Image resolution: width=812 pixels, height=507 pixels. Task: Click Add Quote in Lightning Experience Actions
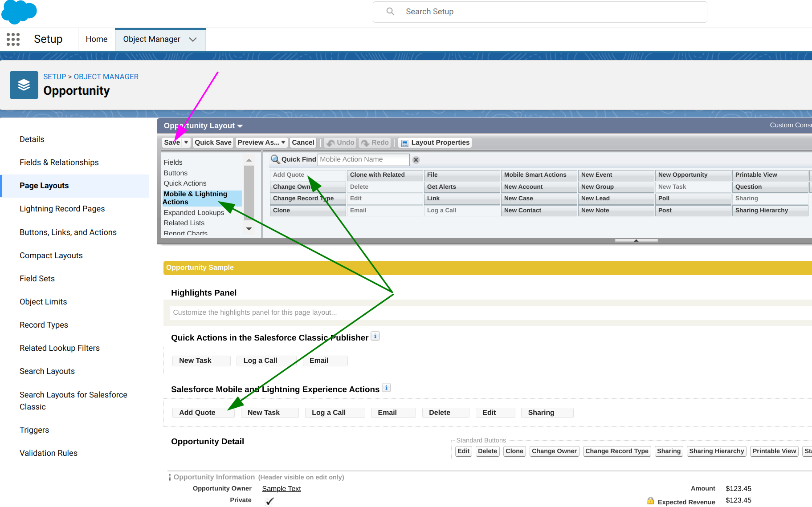tap(203, 413)
